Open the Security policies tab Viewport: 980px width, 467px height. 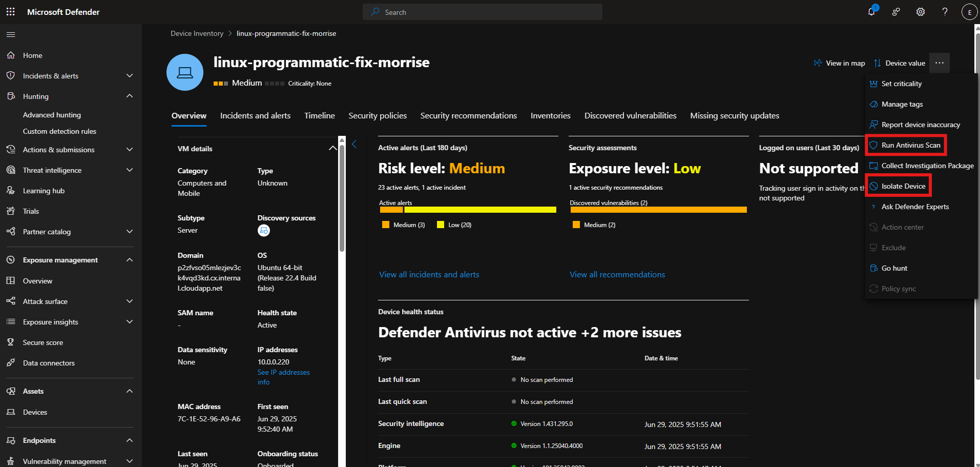tap(378, 116)
